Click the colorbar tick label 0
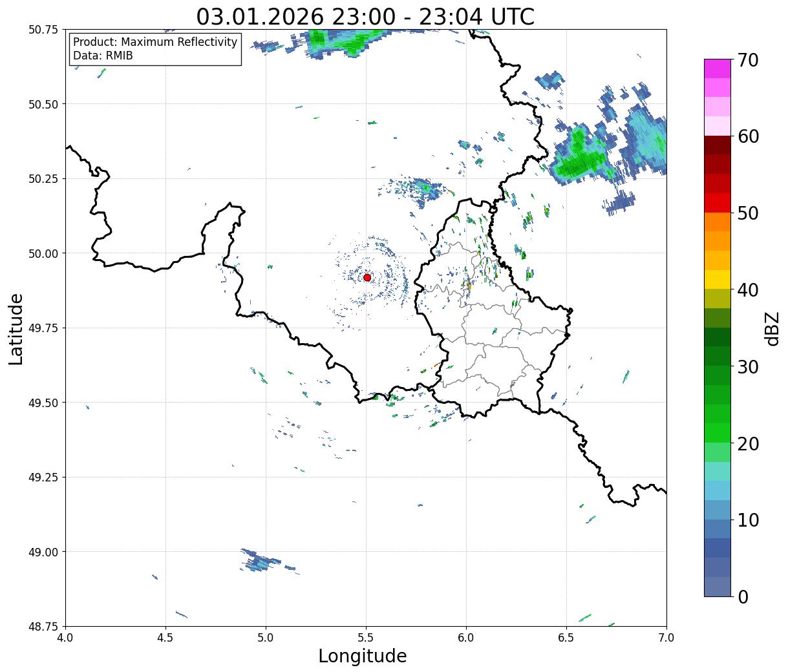The image size is (788, 672). pyautogui.click(x=742, y=597)
